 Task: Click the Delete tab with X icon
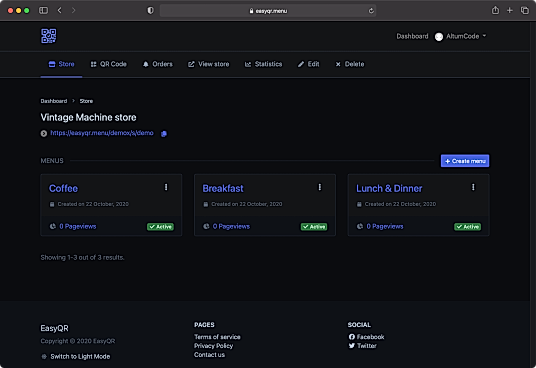(x=350, y=64)
